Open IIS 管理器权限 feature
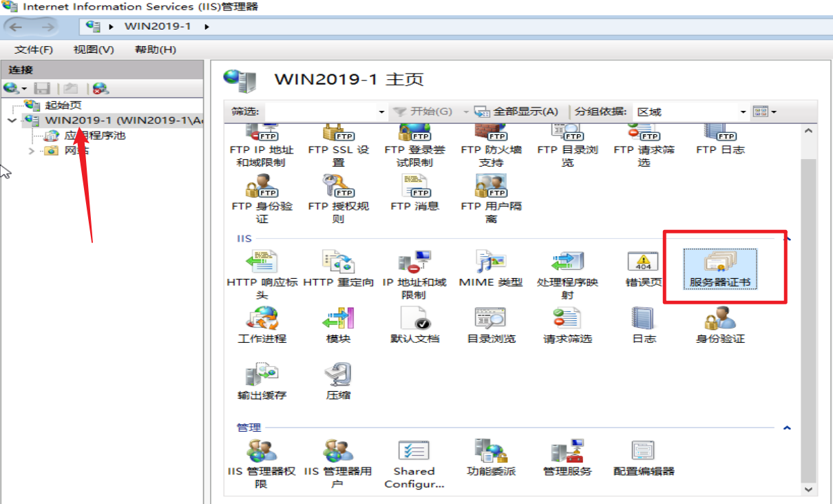 (x=262, y=464)
